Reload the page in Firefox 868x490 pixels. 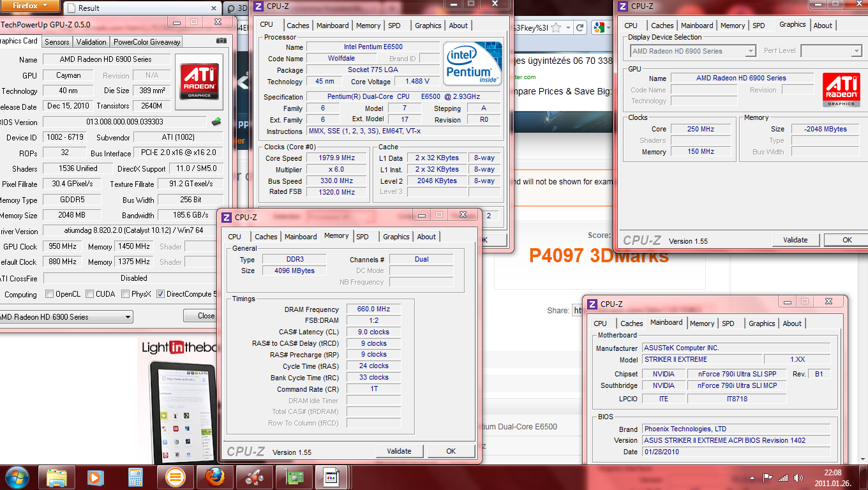(580, 27)
